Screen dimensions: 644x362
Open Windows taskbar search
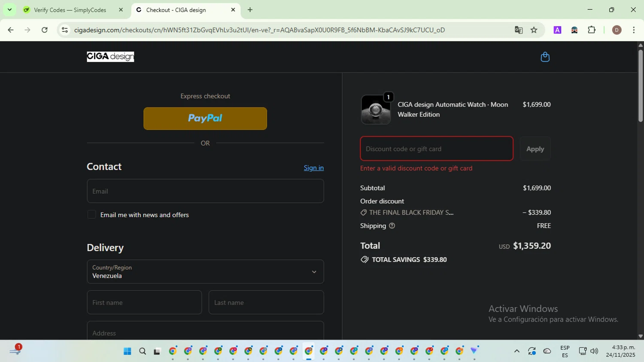click(143, 351)
